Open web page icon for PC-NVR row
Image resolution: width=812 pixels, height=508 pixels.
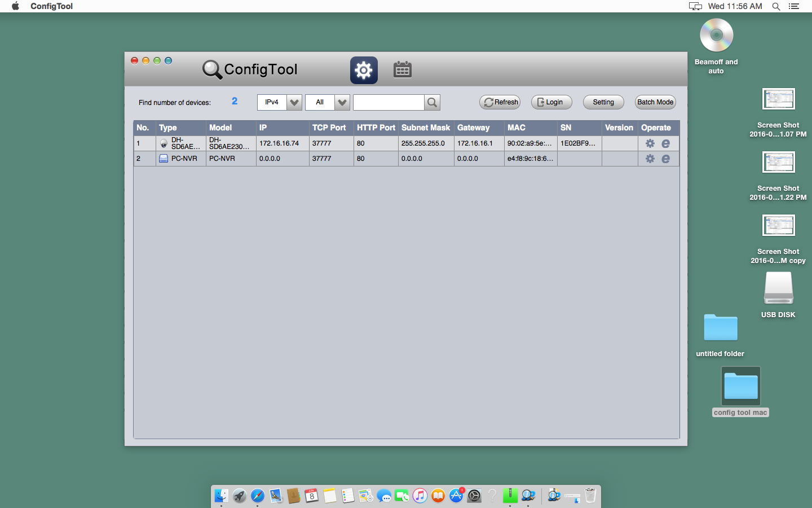[666, 159]
